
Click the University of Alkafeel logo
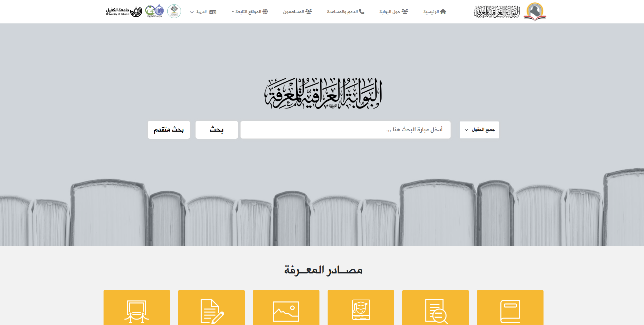[x=124, y=12]
